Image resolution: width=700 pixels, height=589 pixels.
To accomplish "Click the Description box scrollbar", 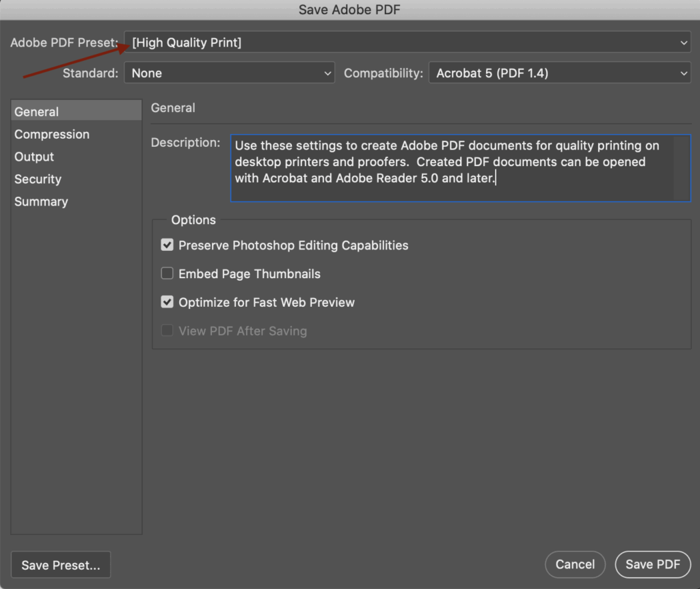I will tap(682, 168).
